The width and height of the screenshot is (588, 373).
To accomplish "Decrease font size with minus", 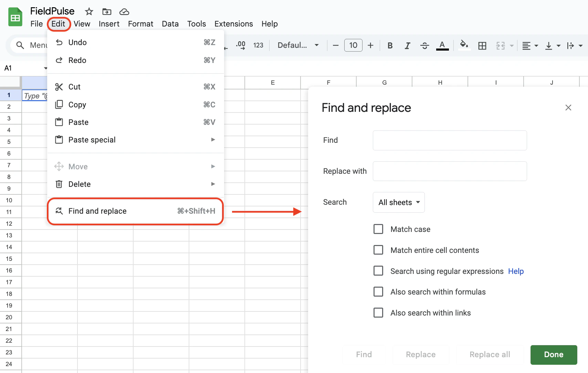I will click(x=336, y=45).
